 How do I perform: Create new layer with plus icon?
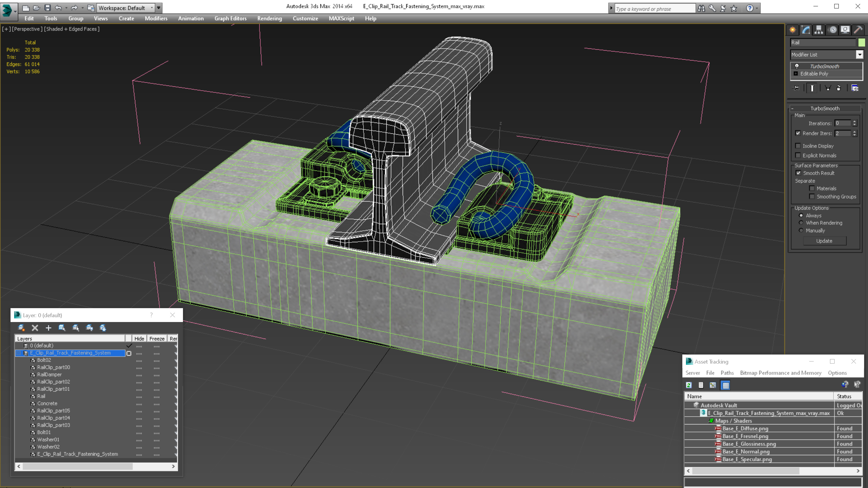[49, 328]
